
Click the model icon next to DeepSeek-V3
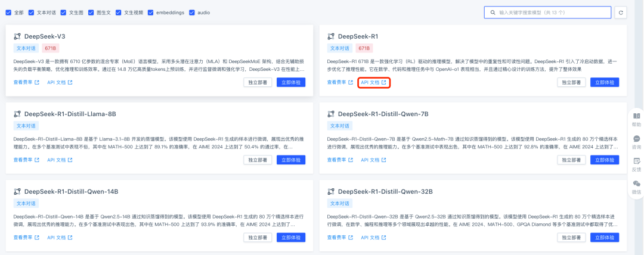point(17,36)
